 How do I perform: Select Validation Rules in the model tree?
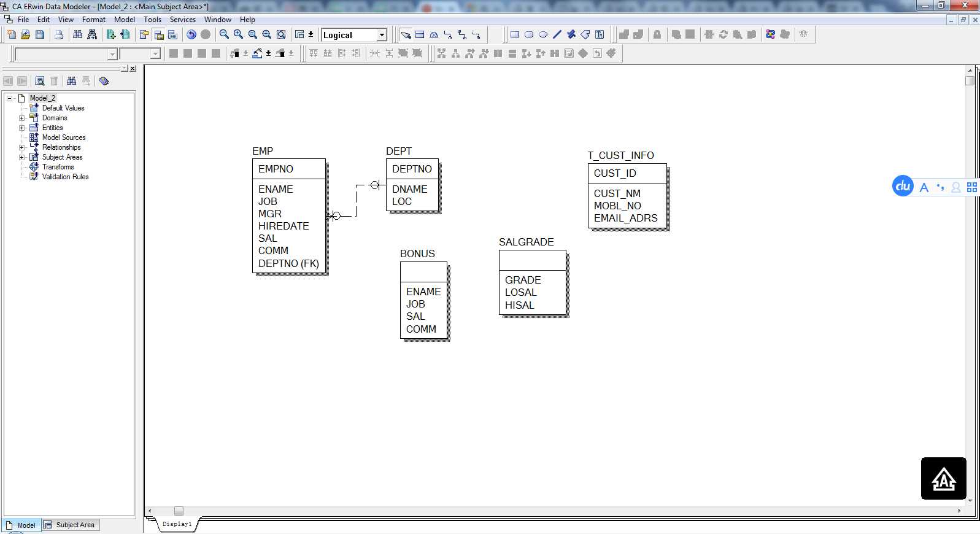point(65,177)
